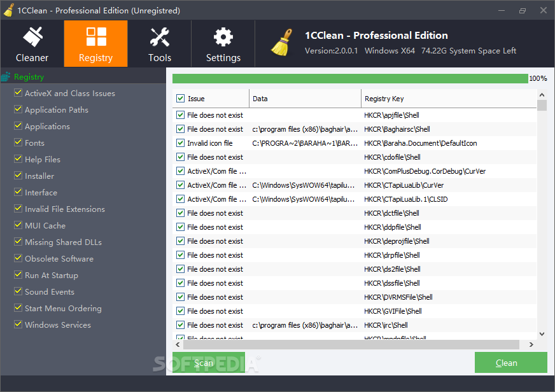Open the Tools tab
The height and width of the screenshot is (392, 555).
tap(160, 43)
